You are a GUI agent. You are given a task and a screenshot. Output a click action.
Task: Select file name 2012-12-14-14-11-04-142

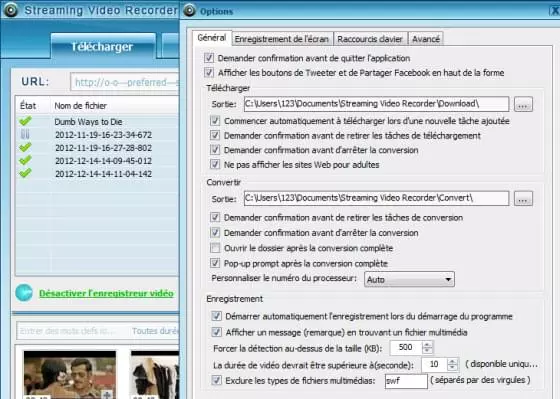pyautogui.click(x=104, y=174)
